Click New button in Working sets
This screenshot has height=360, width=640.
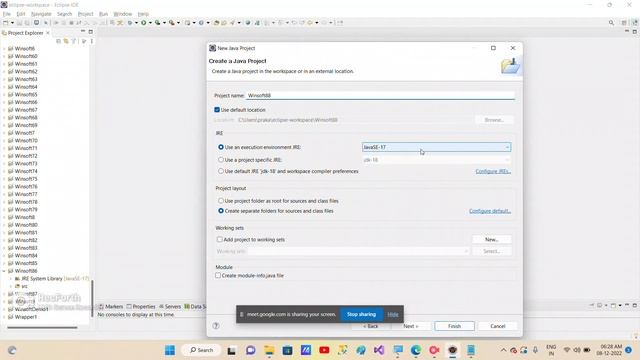491,240
